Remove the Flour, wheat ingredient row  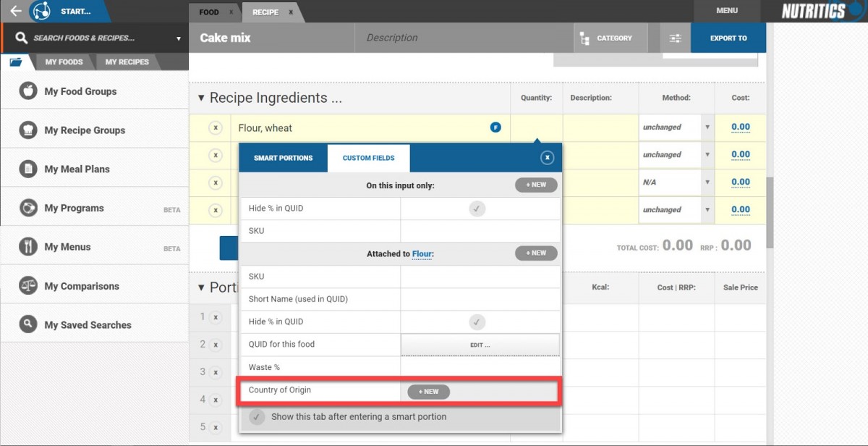(215, 127)
